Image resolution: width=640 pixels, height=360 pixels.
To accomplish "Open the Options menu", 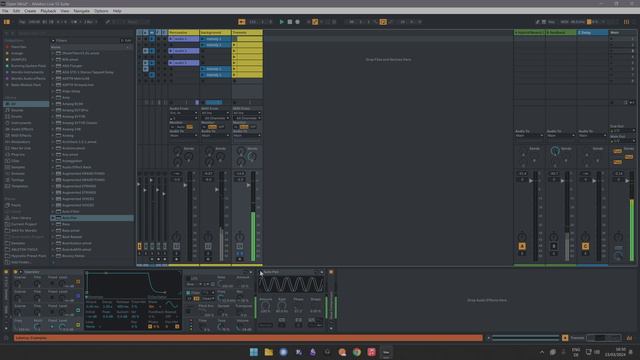I will 101,11.
